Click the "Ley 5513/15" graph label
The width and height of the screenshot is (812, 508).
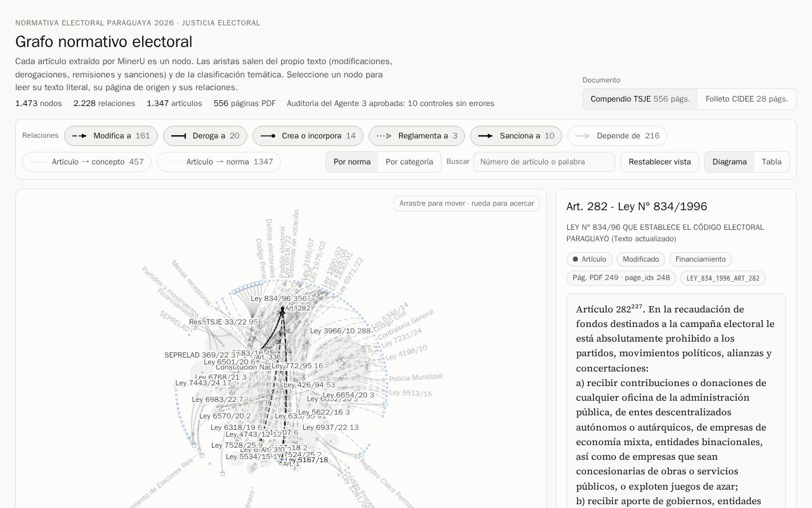(x=410, y=393)
